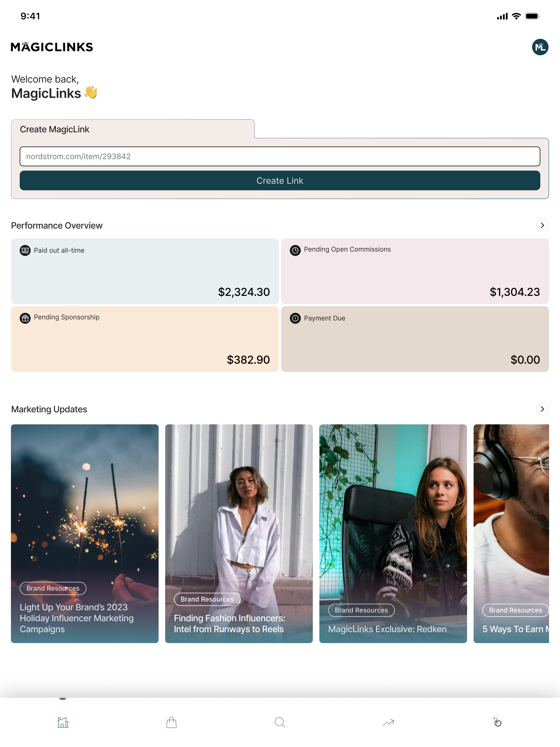Open the magic click tab icon

point(497,722)
